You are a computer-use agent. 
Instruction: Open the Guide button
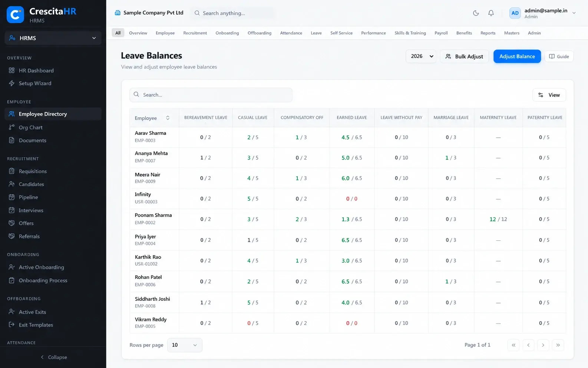point(559,56)
